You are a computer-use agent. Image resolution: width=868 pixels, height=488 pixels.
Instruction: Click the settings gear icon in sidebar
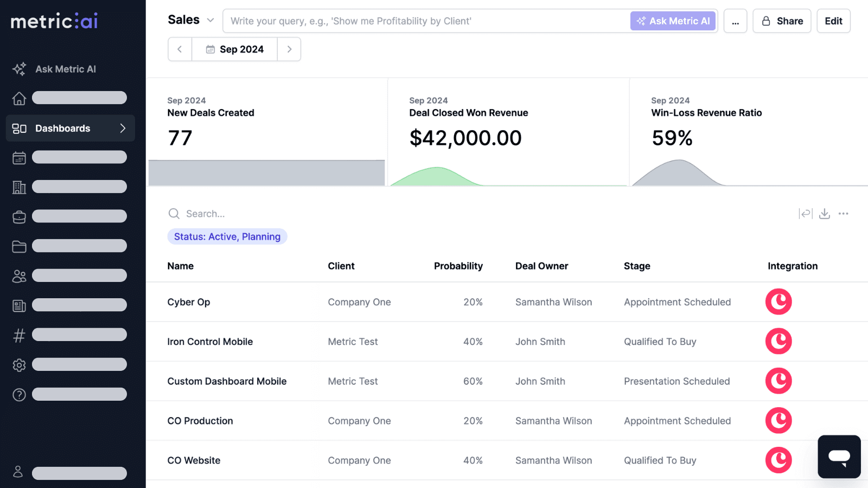(19, 365)
